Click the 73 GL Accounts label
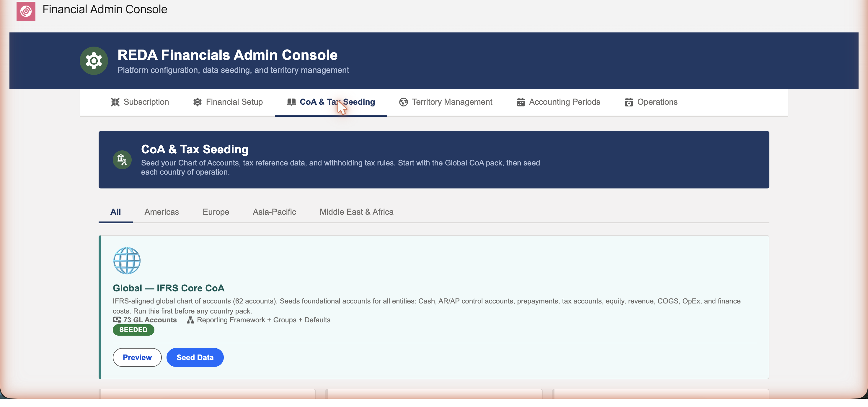Viewport: 868px width, 407px height. coord(150,320)
